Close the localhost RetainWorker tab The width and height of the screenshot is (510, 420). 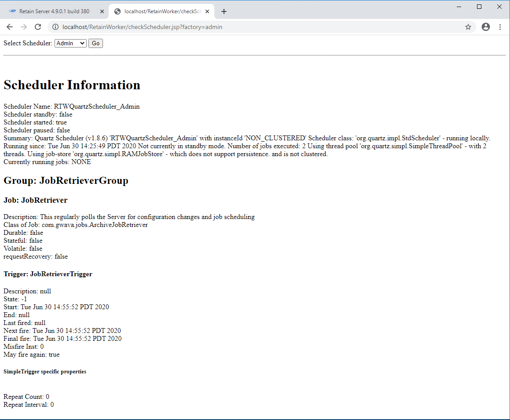click(x=207, y=11)
